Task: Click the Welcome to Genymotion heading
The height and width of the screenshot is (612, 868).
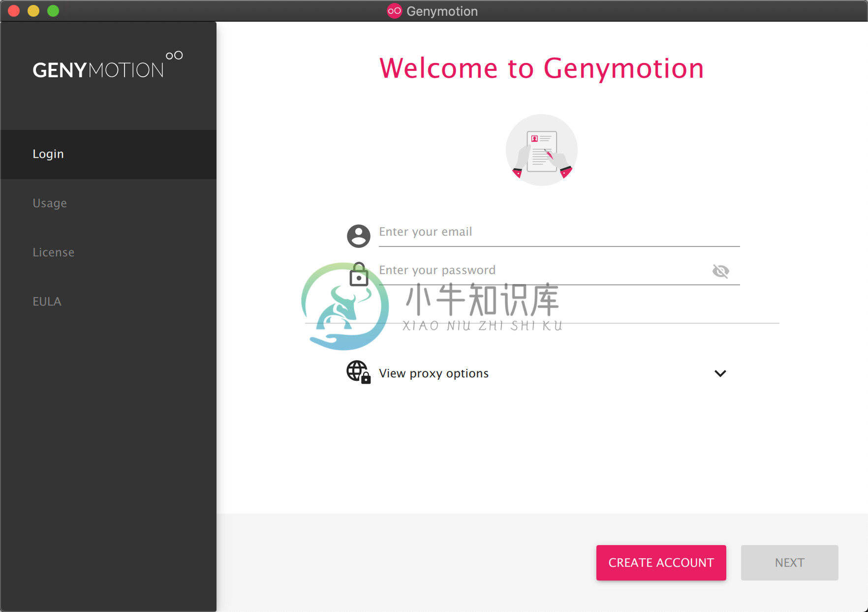Action: (x=542, y=68)
